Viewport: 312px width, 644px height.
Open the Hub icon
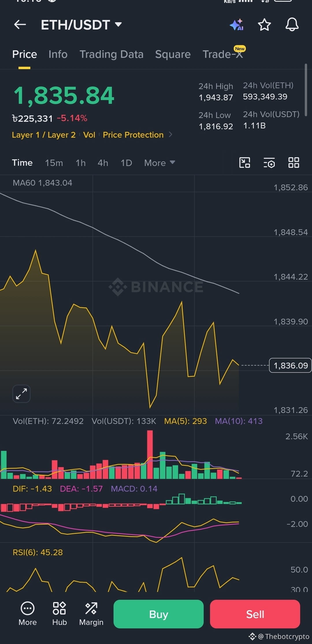pyautogui.click(x=60, y=614)
